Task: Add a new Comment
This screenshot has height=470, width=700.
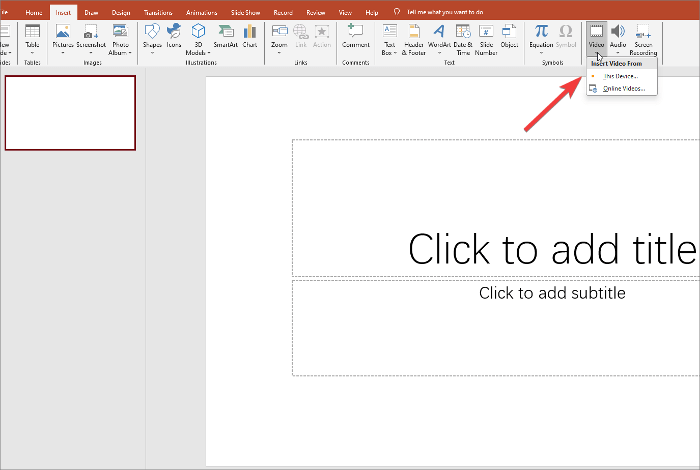Action: click(355, 38)
